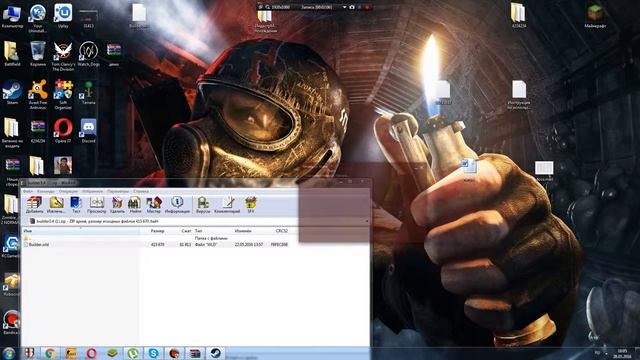Select the Your Uninstaller desktop icon
Image resolution: width=640 pixels, height=360 pixels.
38,18
